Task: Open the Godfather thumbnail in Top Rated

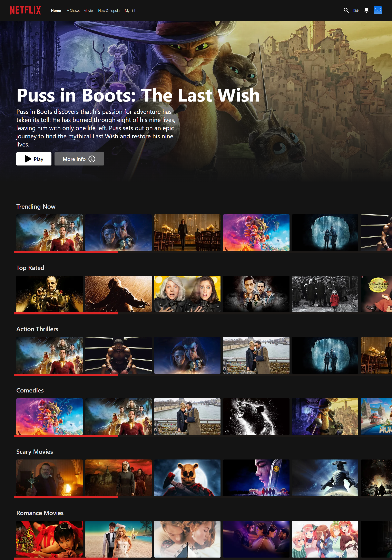Action: point(49,294)
